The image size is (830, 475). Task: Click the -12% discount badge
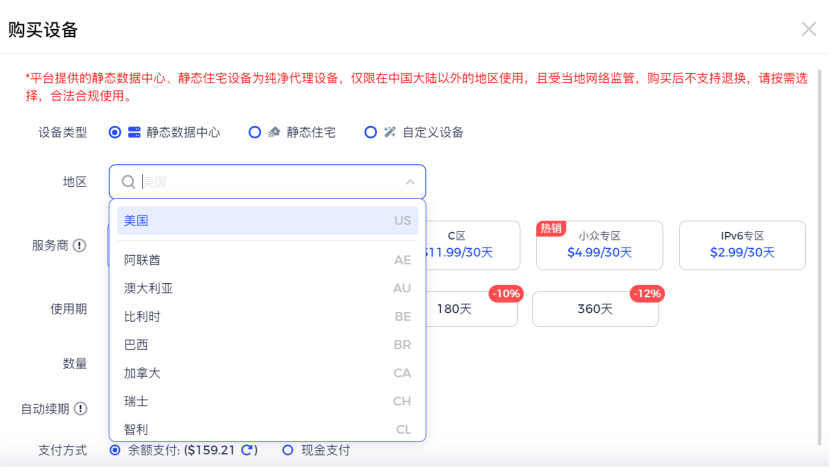click(x=647, y=293)
